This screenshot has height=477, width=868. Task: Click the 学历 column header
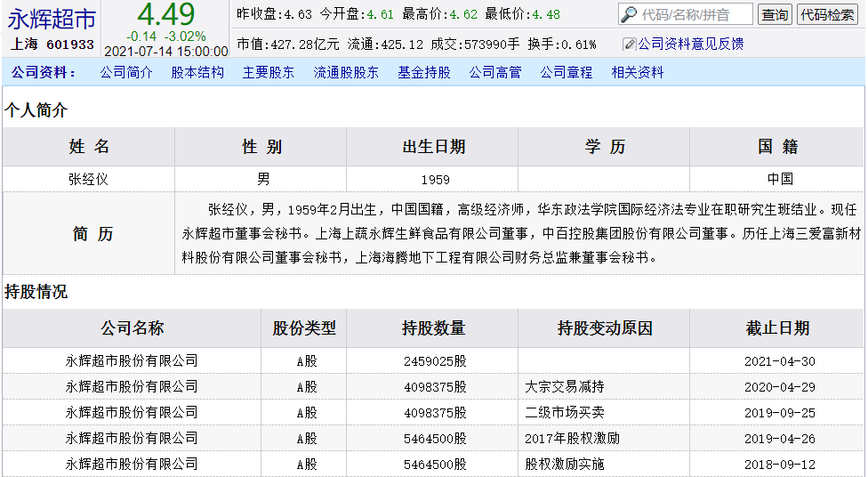[605, 147]
